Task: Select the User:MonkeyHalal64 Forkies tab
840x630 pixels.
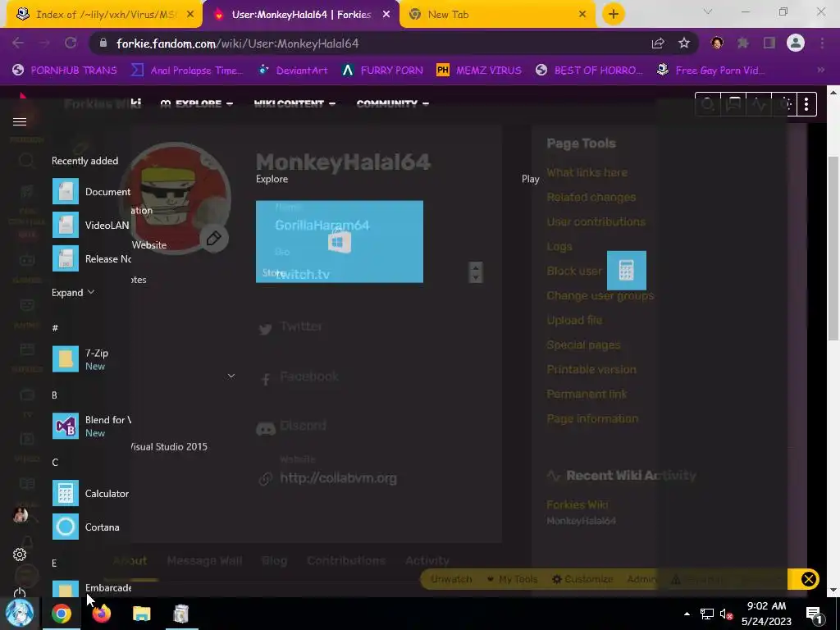Action: [x=300, y=15]
